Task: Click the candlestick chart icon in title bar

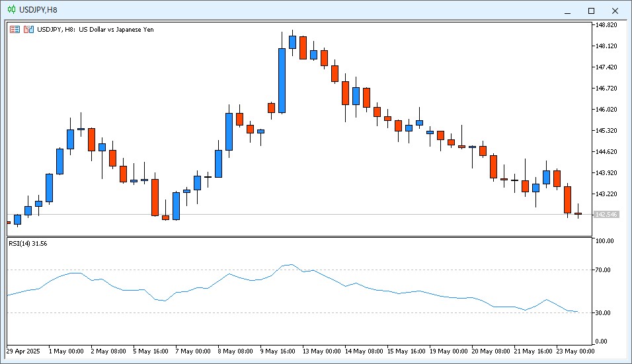Action: (x=12, y=9)
